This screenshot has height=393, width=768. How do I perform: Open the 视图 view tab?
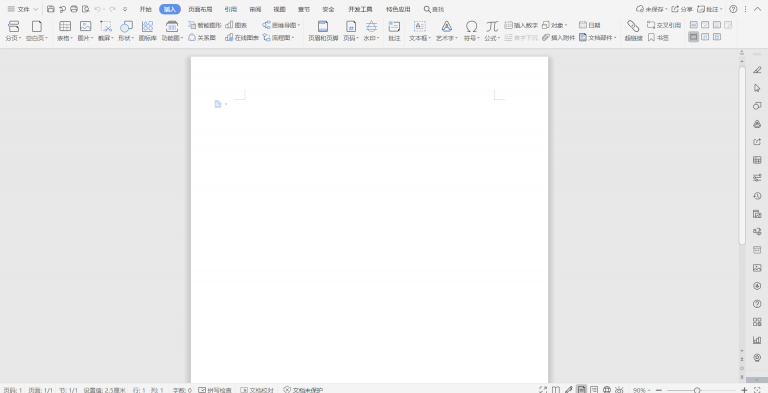279,9
